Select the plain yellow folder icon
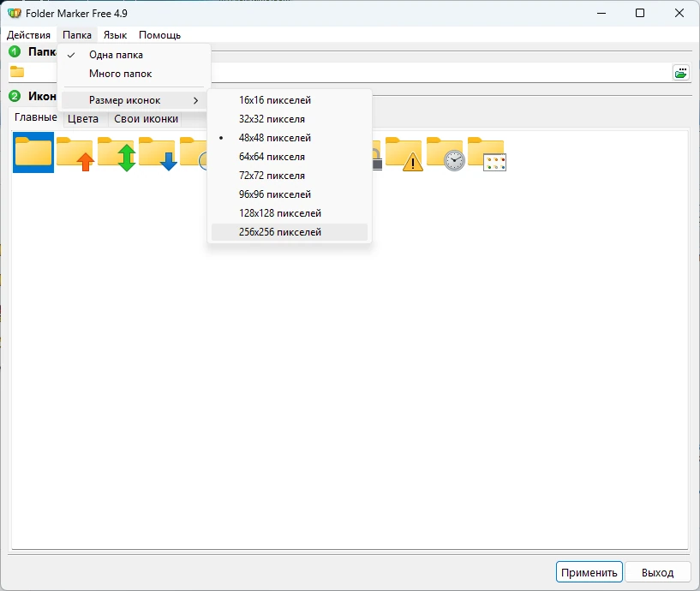Screen dimensions: 700x591 click(33, 152)
